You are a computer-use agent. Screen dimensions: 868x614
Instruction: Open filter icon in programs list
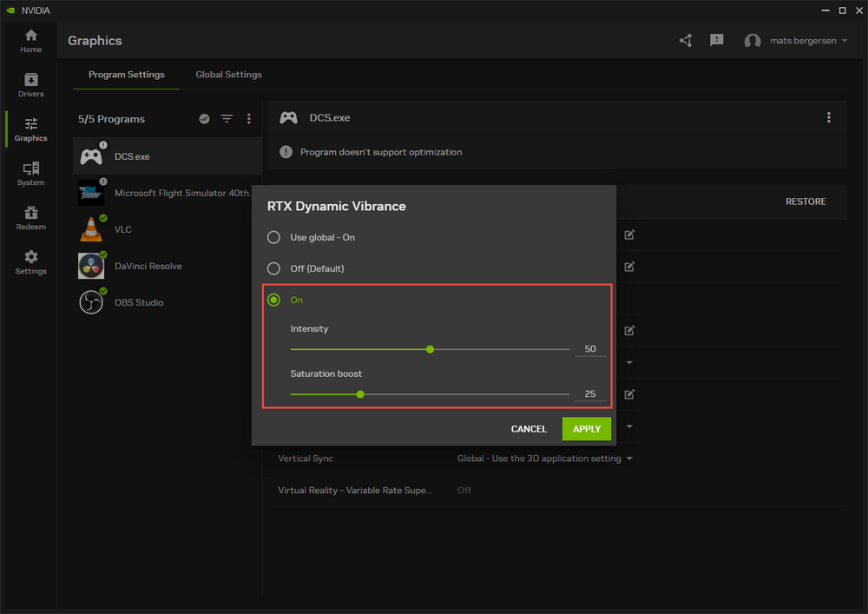(227, 119)
